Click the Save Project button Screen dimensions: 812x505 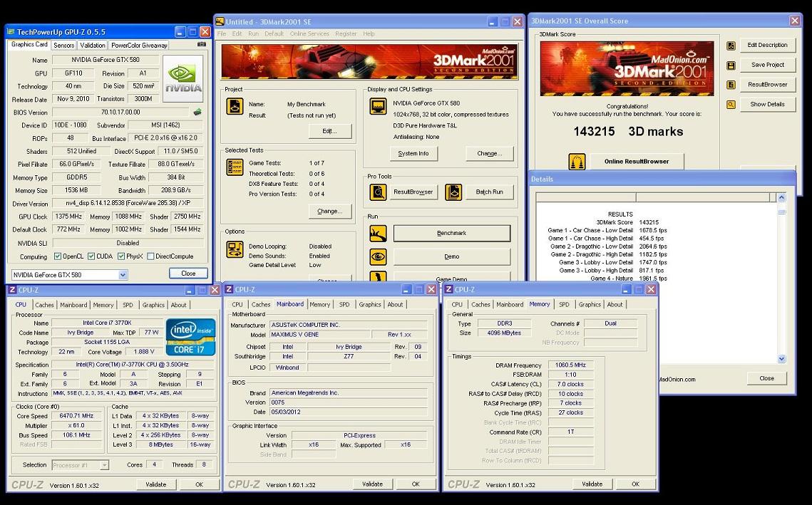pyautogui.click(x=768, y=66)
